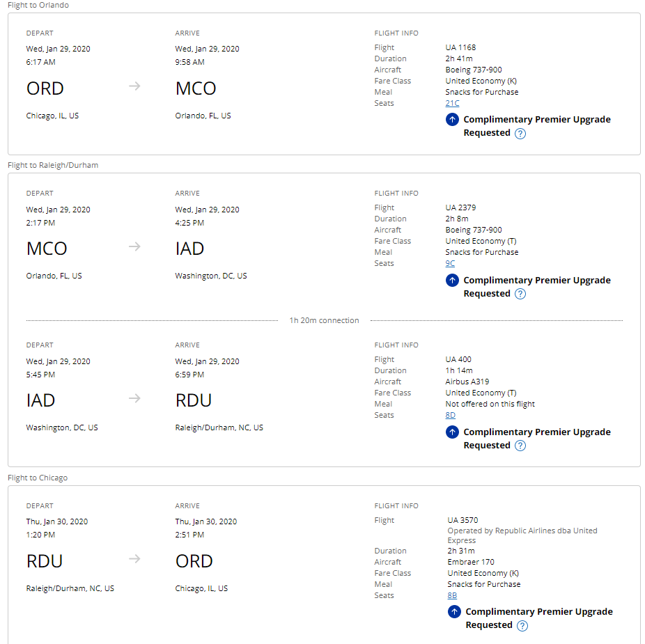Click the arrow between MCO and IAD
Image resolution: width=645 pixels, height=644 pixels.
point(135,246)
